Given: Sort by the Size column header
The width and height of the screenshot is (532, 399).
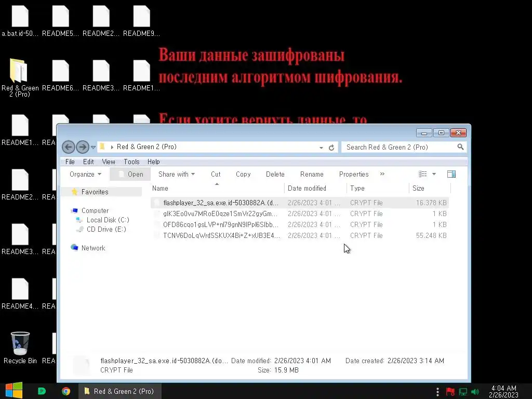Looking at the screenshot, I should [x=430, y=188].
